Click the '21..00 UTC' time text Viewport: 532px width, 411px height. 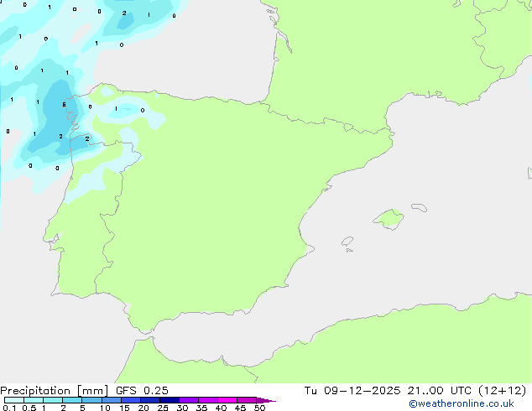point(440,391)
